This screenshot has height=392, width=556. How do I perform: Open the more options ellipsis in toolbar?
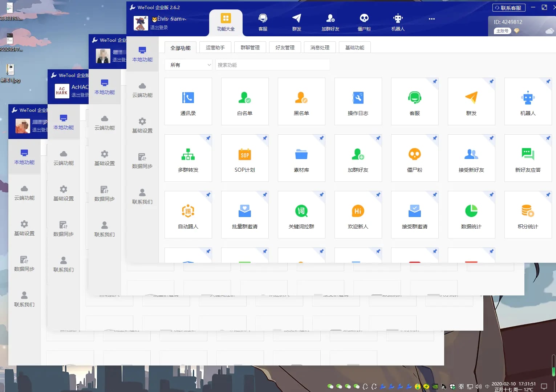pos(432,19)
